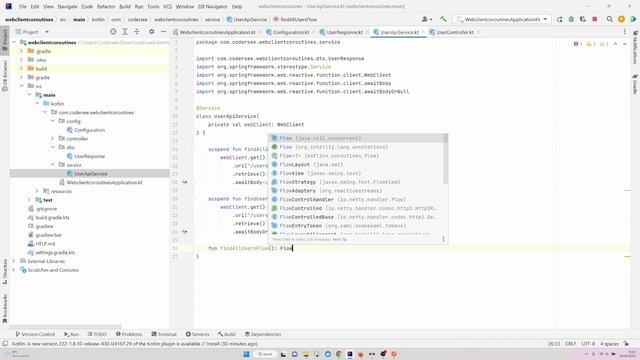Collapse the main folder
This screenshot has width=640, height=360.
tap(29, 95)
